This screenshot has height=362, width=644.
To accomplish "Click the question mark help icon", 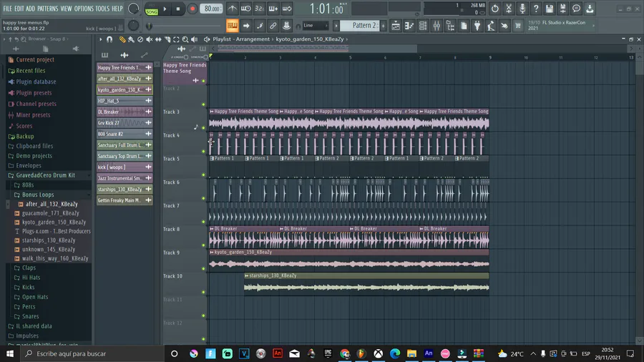I will [x=535, y=9].
